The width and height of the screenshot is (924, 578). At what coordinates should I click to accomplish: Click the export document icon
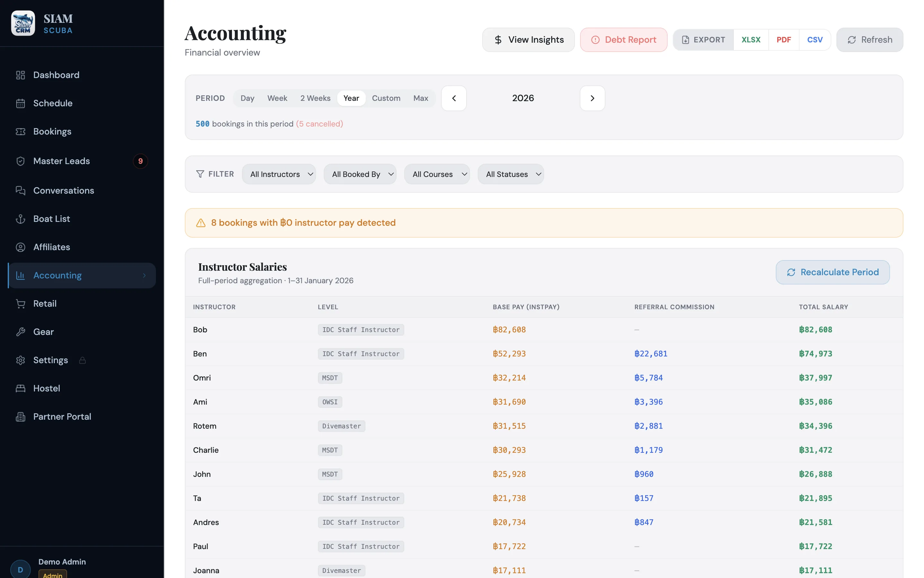click(685, 40)
